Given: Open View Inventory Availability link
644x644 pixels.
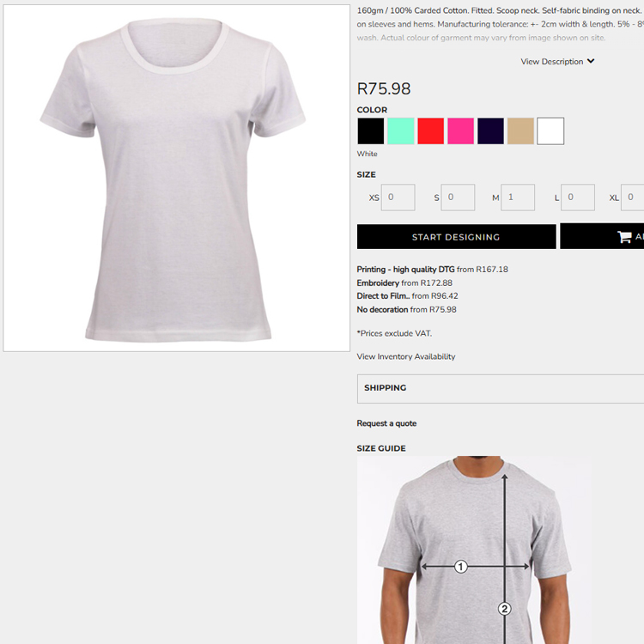Looking at the screenshot, I should tap(406, 356).
